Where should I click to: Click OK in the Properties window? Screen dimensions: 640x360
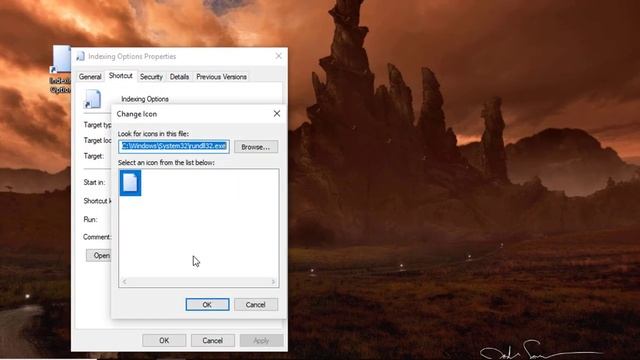(164, 340)
